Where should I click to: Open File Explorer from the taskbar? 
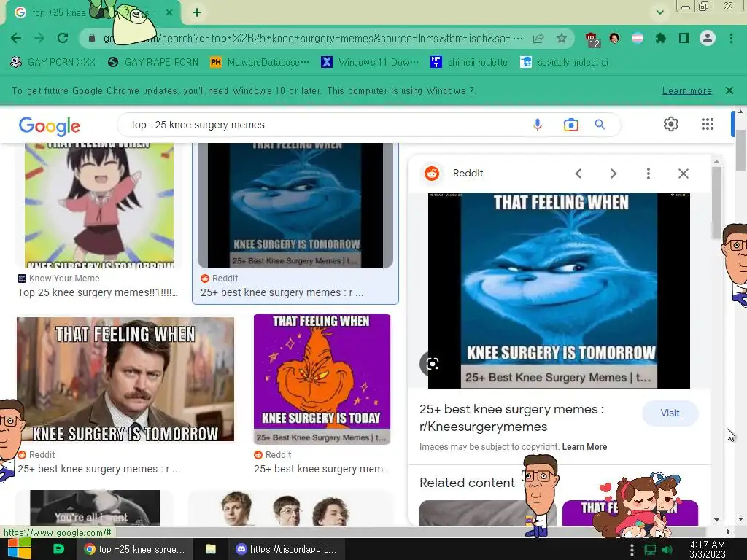(211, 550)
